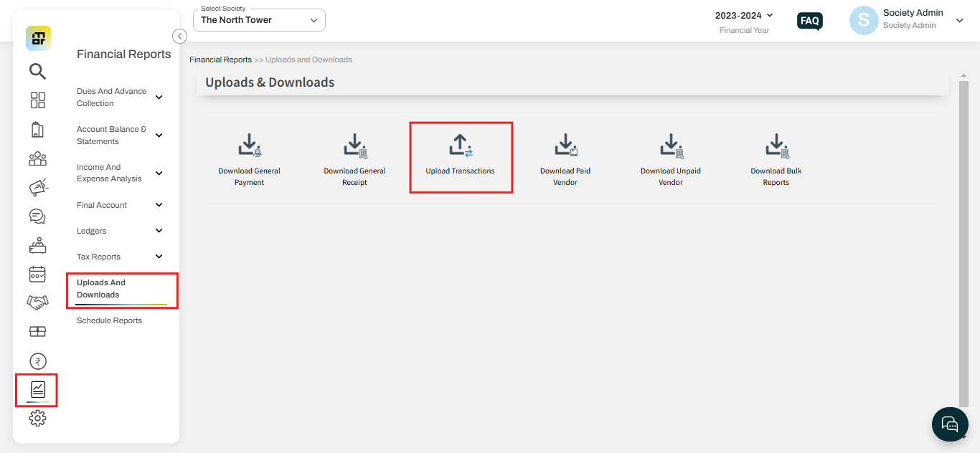Open Schedule Reports menu item

point(109,320)
